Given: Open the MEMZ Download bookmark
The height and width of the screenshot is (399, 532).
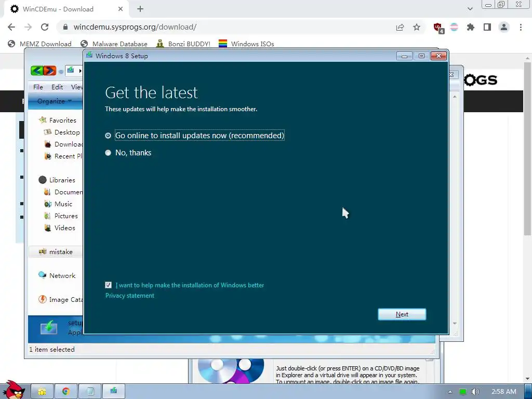Looking at the screenshot, I should [x=39, y=44].
